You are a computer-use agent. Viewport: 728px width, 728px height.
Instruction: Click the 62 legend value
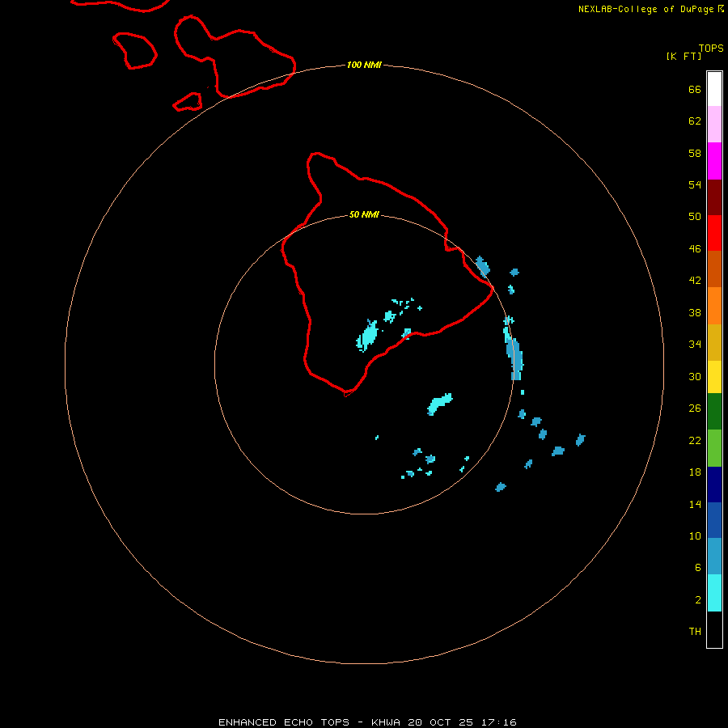pos(695,121)
